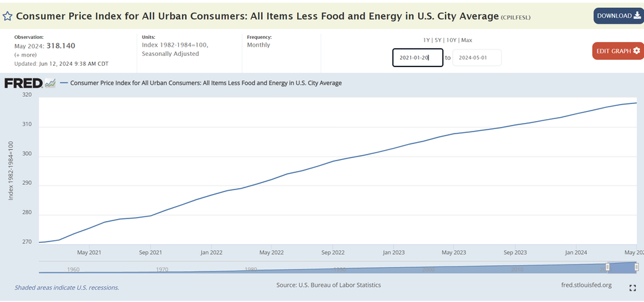This screenshot has height=302, width=644.
Task: Click the favorite star icon beside the title
Action: click(x=8, y=14)
